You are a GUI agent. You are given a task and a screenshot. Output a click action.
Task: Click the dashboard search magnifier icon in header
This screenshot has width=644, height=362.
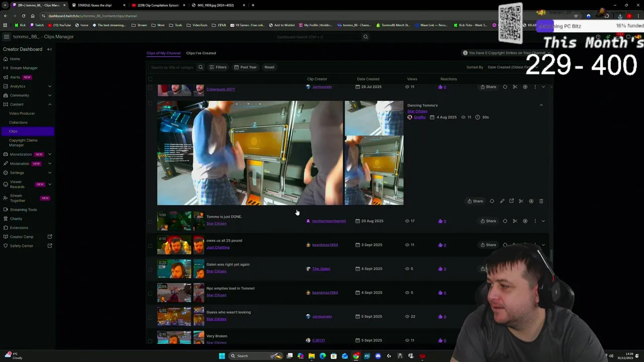pos(366,37)
